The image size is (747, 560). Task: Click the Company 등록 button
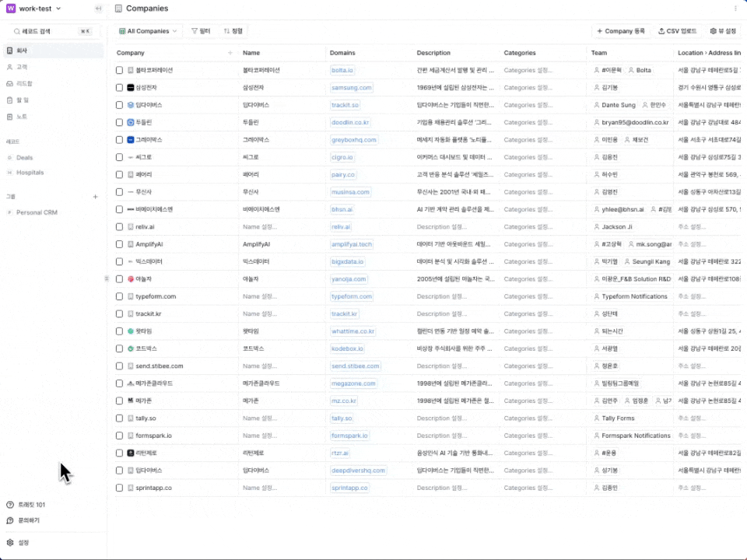[x=621, y=31]
